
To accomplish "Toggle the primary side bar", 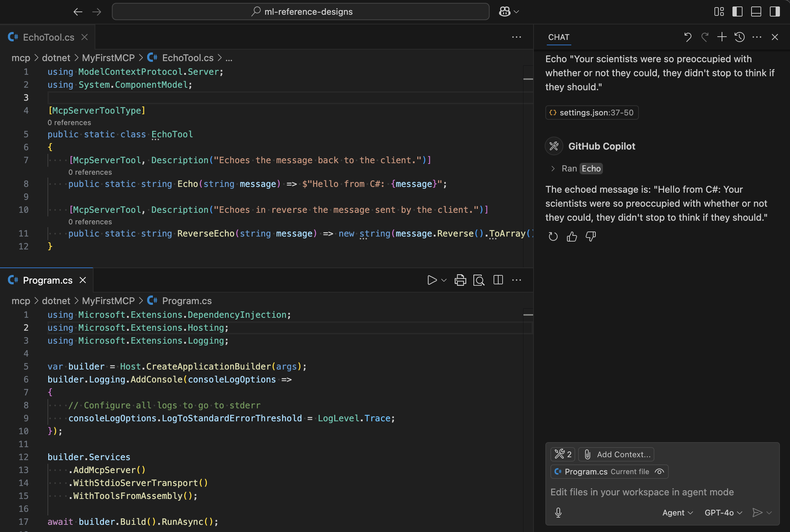I will pyautogui.click(x=737, y=12).
